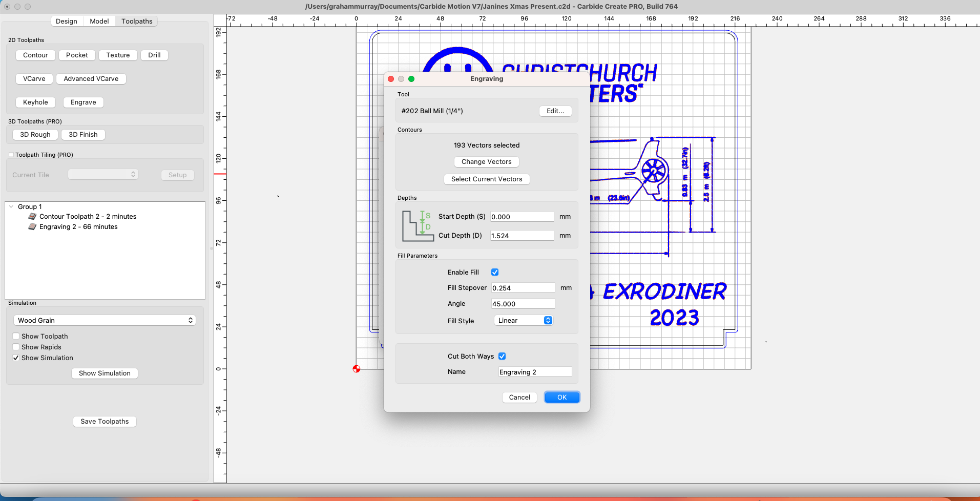The width and height of the screenshot is (980, 501).
Task: Click the Engraving 2 toolpath icon
Action: [x=32, y=227]
